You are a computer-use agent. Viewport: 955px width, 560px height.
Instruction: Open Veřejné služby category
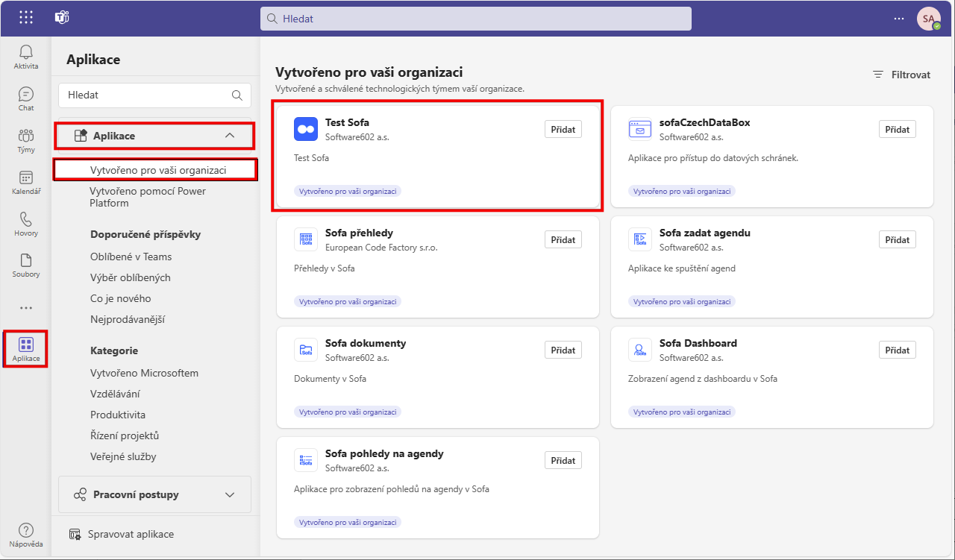tap(123, 456)
